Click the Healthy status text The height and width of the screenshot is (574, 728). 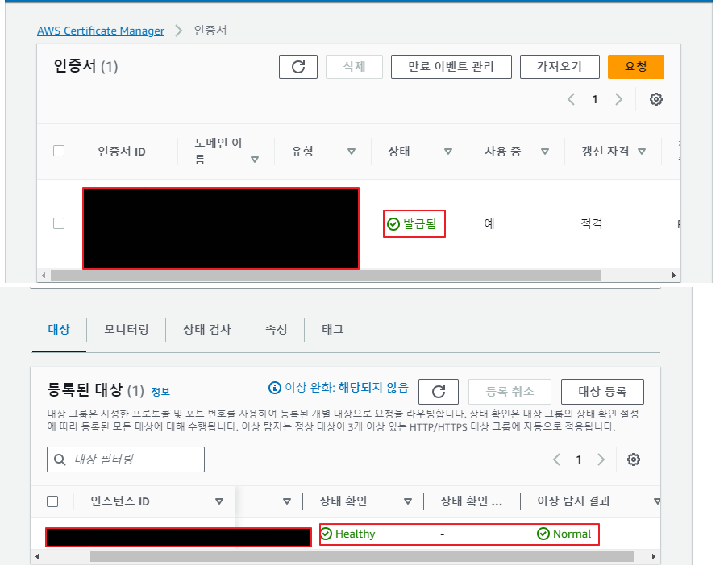[356, 534]
